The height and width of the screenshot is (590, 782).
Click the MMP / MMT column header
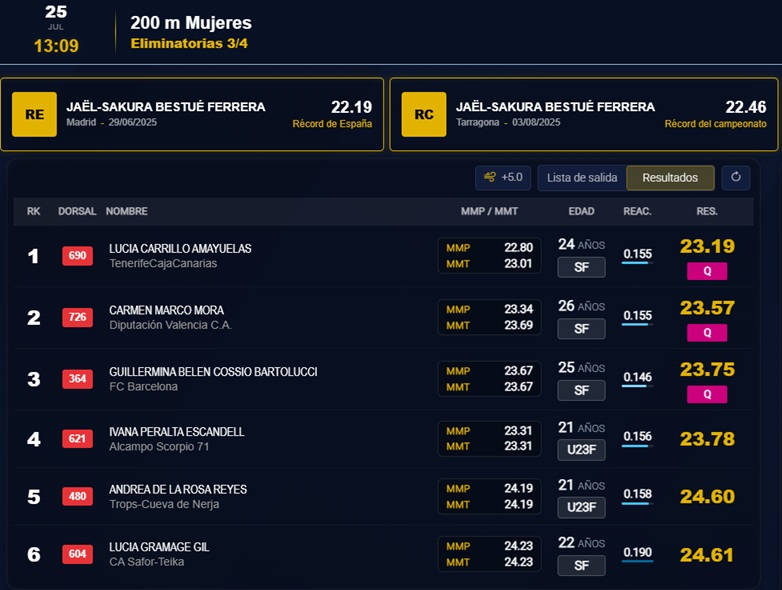point(489,211)
